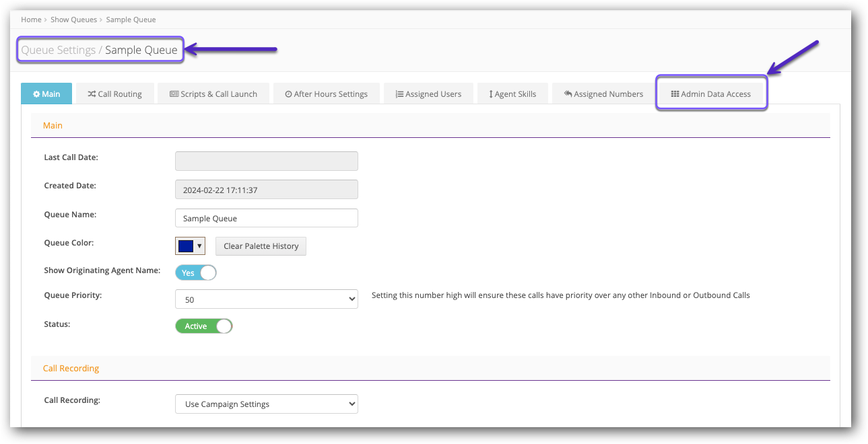The image size is (868, 444).
Task: Toggle Show Originating Agent Name off
Action: point(196,272)
